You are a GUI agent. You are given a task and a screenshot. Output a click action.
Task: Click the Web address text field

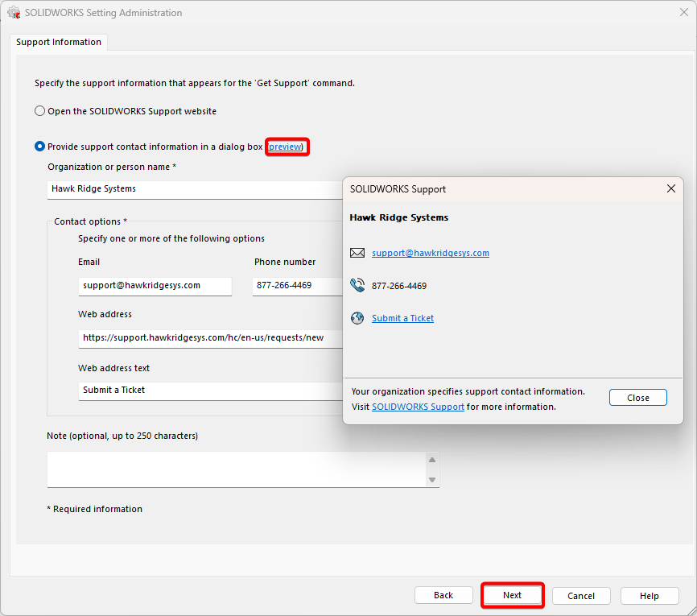coord(211,391)
